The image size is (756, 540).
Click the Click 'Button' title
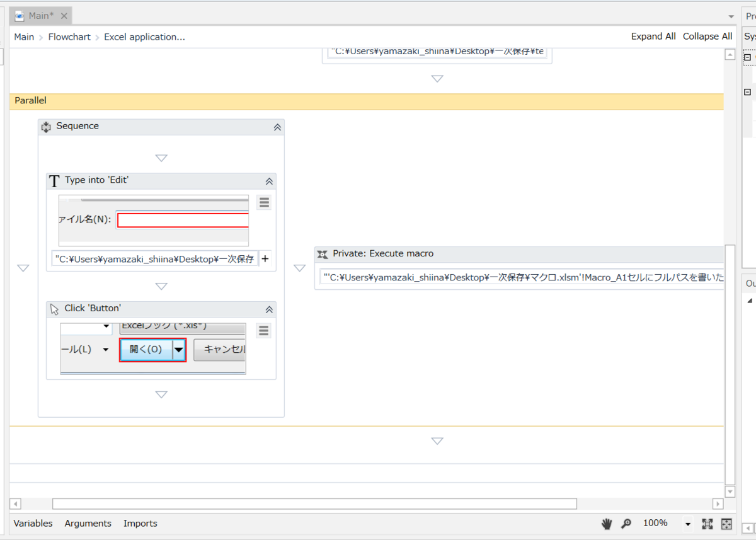[93, 308]
